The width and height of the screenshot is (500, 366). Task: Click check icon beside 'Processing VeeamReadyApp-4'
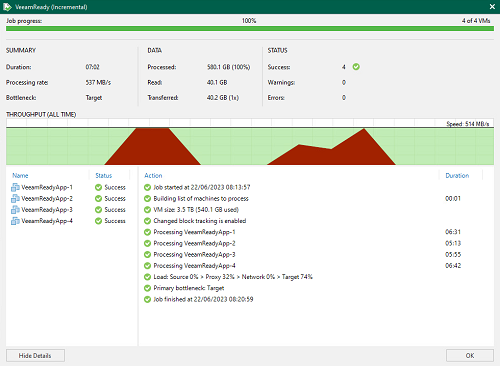coord(147,266)
